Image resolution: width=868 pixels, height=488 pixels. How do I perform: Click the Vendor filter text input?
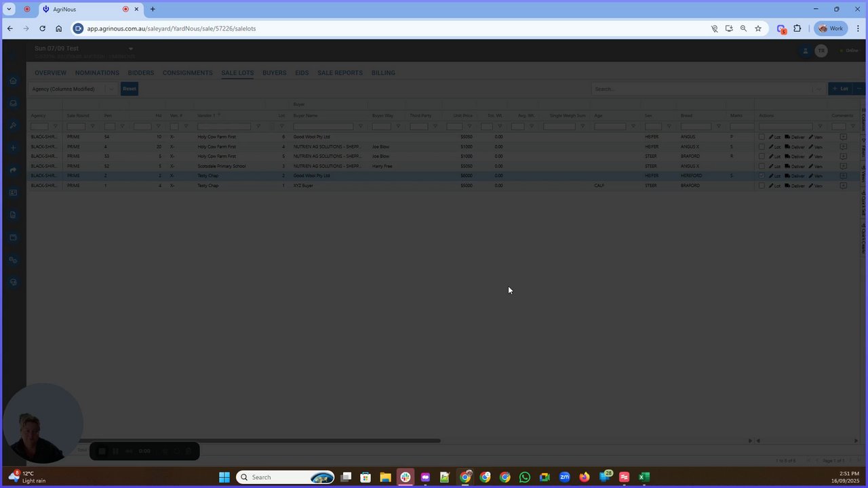point(224,126)
